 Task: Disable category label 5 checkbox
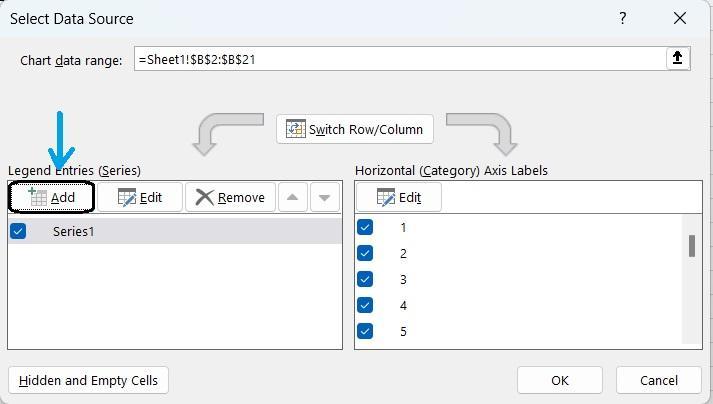click(365, 331)
